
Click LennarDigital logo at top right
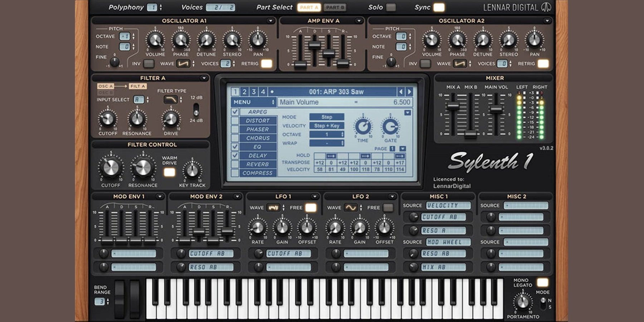click(x=517, y=7)
